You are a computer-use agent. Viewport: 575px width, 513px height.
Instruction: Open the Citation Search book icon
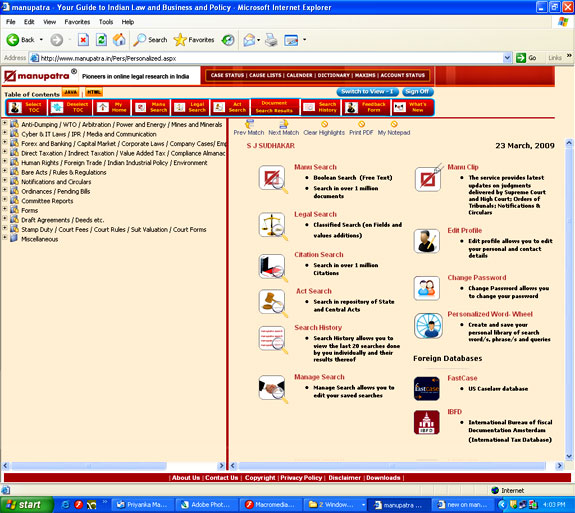click(273, 268)
